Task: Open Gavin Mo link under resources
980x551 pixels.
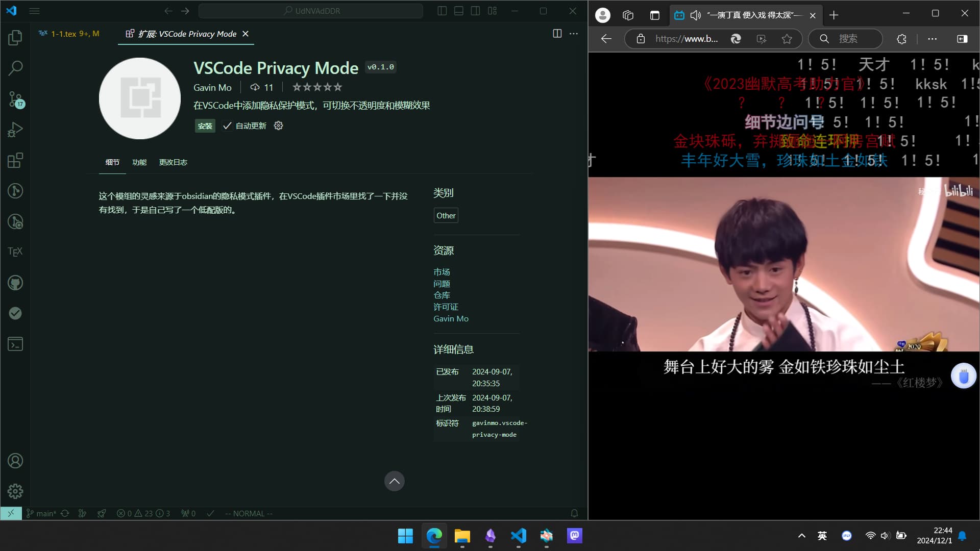Action: coord(451,318)
